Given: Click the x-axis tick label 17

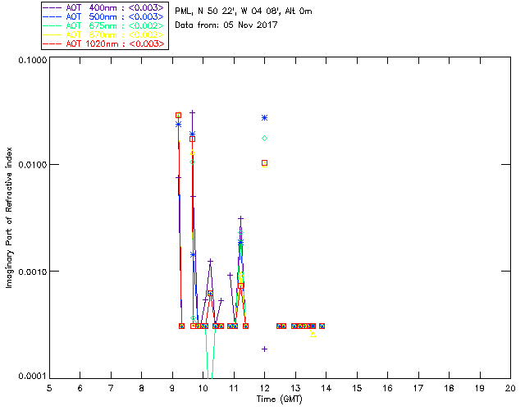Looking at the screenshot, I should coord(418,388).
